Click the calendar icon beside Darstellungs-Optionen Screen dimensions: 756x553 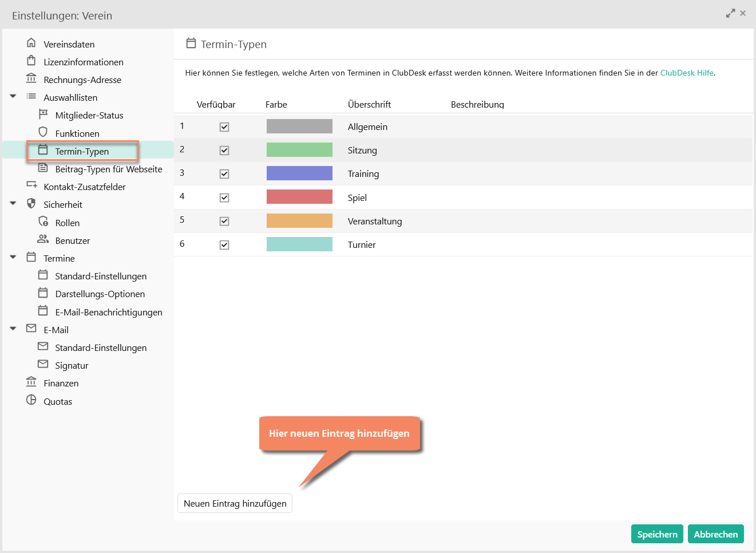[43, 293]
